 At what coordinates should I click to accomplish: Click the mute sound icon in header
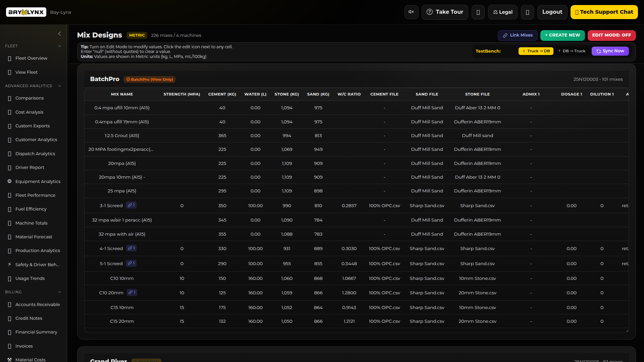411,12
